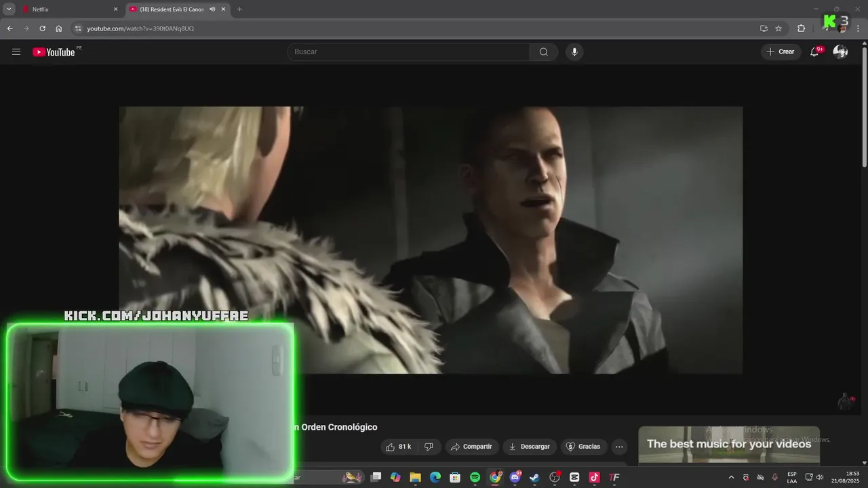
Task: Open the YouTube hamburger guide menu
Action: [16, 52]
